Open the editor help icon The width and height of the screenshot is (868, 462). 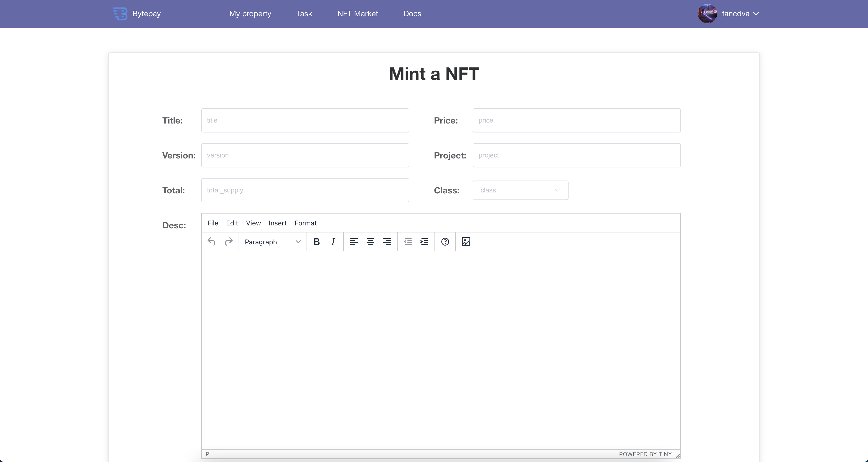pyautogui.click(x=445, y=242)
